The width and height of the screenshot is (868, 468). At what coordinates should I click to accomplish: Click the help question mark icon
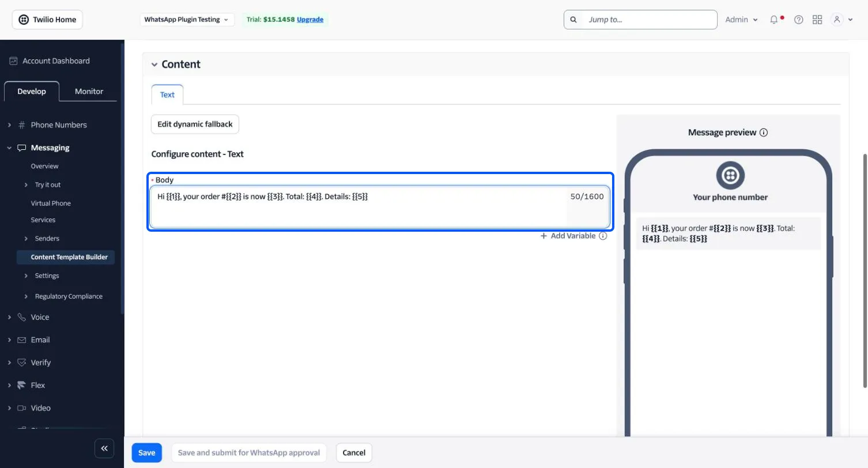798,20
